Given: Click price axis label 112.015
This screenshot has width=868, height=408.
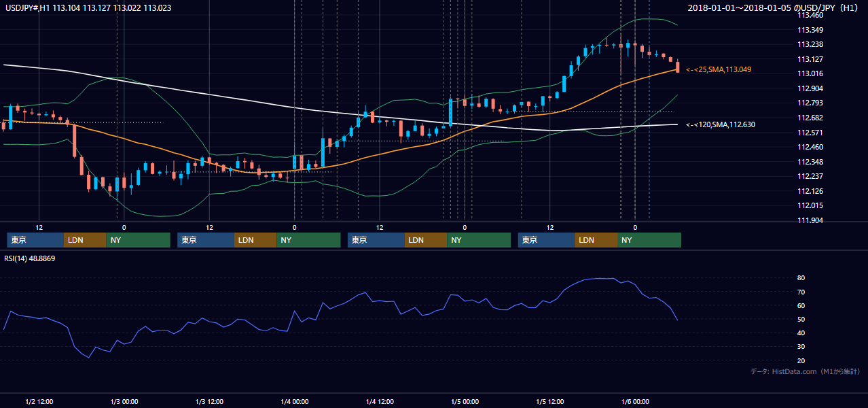Looking at the screenshot, I should click(x=810, y=205).
